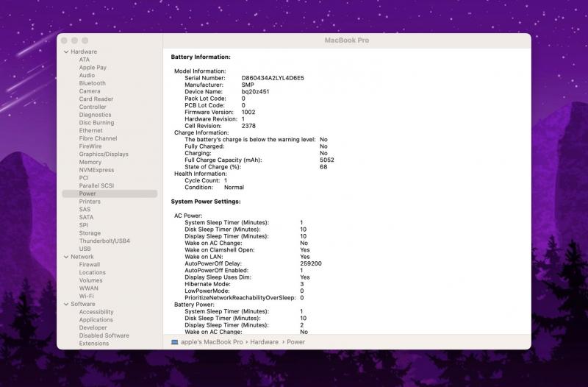Open the Parallel SCSI entry

pyautogui.click(x=96, y=186)
